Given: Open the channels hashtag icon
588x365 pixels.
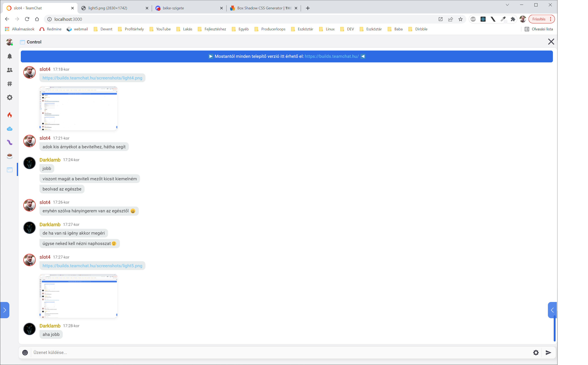Looking at the screenshot, I should pyautogui.click(x=10, y=84).
